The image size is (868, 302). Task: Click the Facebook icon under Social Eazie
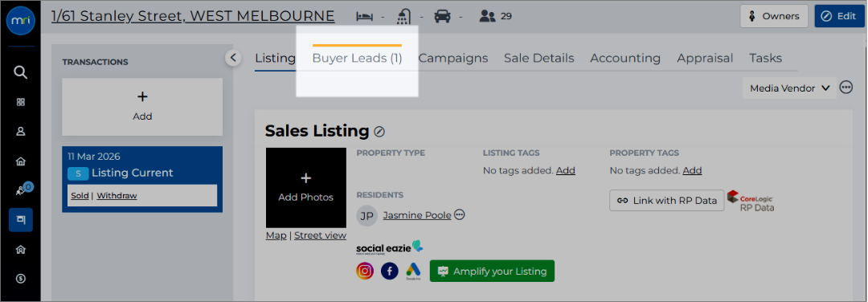point(390,271)
